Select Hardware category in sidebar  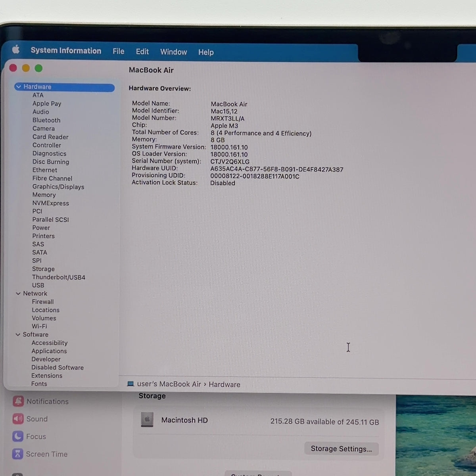(64, 87)
